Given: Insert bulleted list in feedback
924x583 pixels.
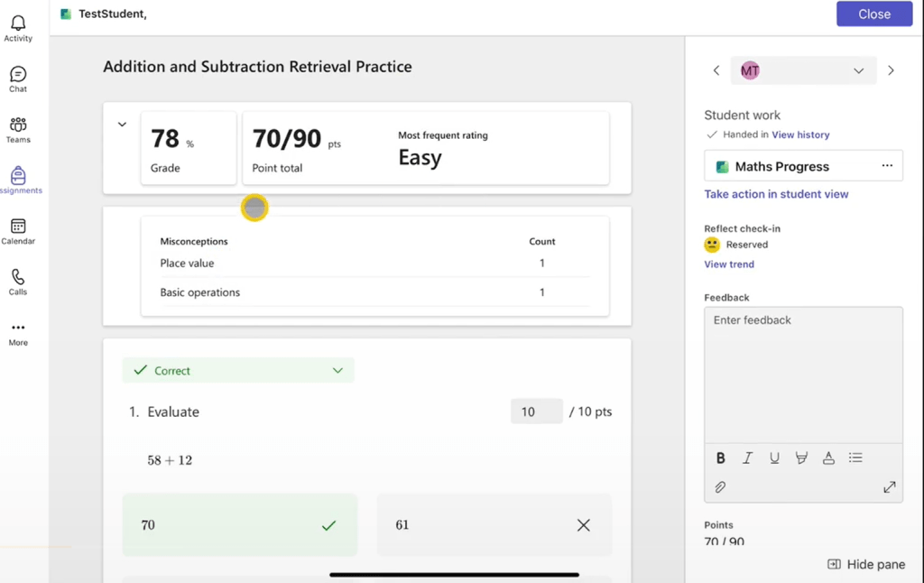Looking at the screenshot, I should click(855, 458).
